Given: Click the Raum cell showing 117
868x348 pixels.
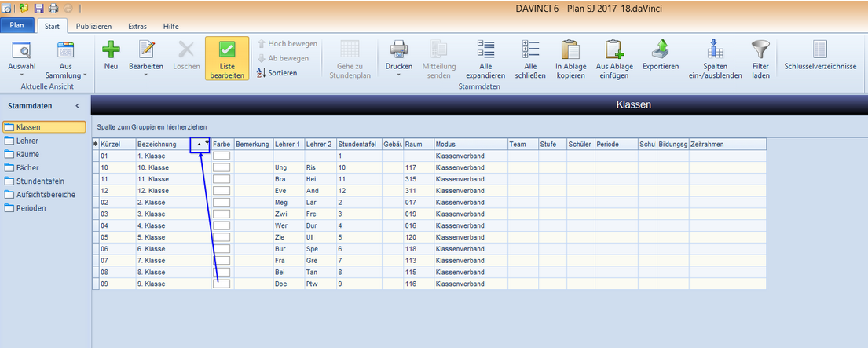Looking at the screenshot, I should [x=418, y=167].
